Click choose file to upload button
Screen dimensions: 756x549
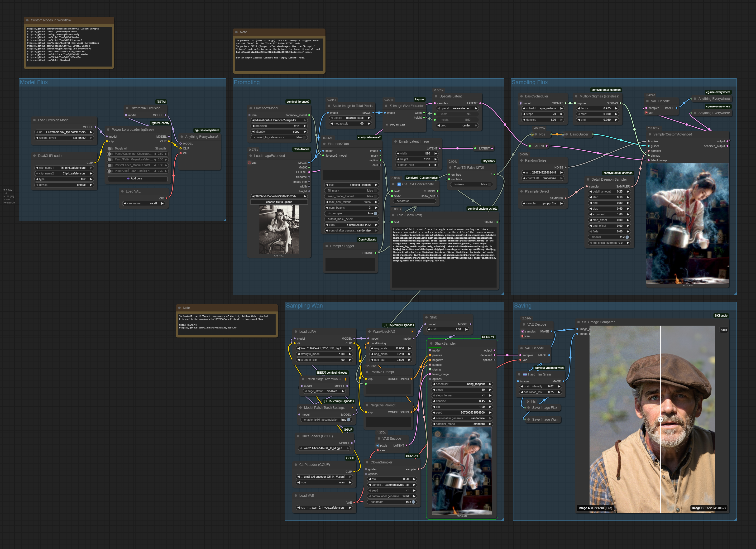(279, 202)
